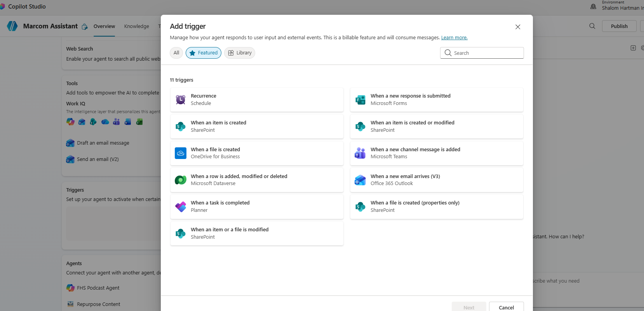This screenshot has height=311, width=644.
Task: Click SharePoint icon beside 'item or a file is modified'
Action: pyautogui.click(x=181, y=233)
